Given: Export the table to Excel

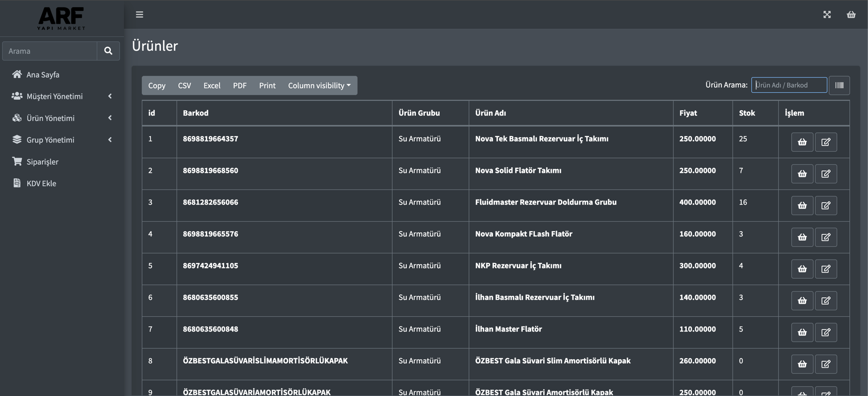Looking at the screenshot, I should pos(212,86).
